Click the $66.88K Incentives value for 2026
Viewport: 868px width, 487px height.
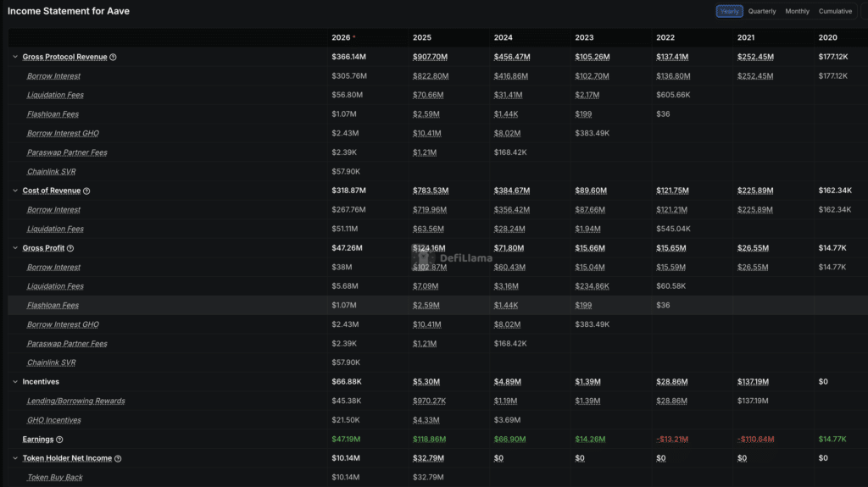click(347, 382)
